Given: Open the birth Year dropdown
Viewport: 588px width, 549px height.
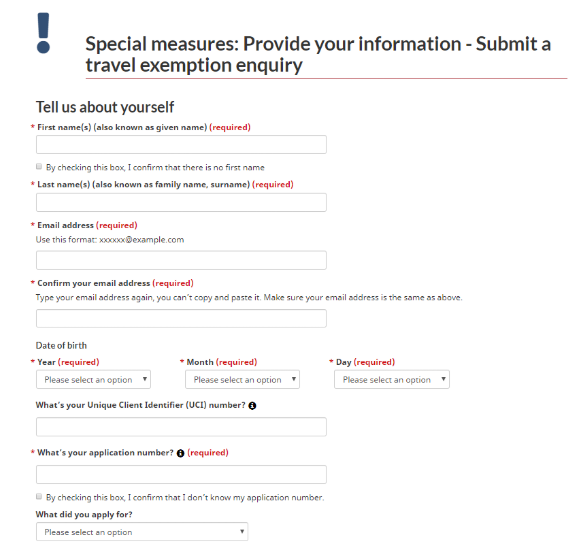Looking at the screenshot, I should (x=93, y=380).
